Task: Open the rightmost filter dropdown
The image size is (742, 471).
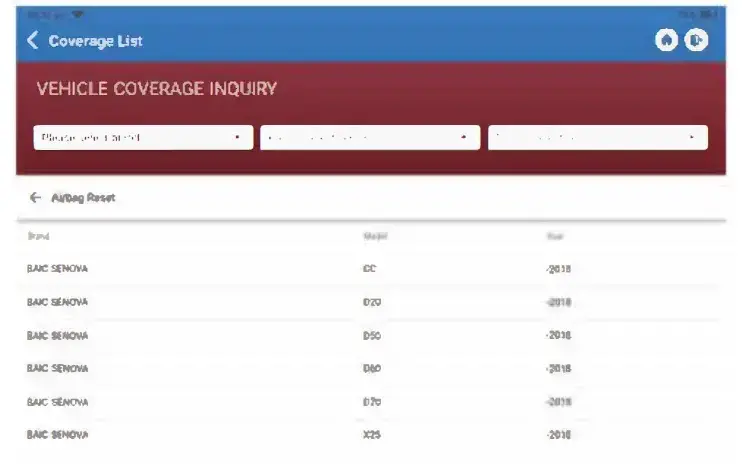Action: pos(598,138)
